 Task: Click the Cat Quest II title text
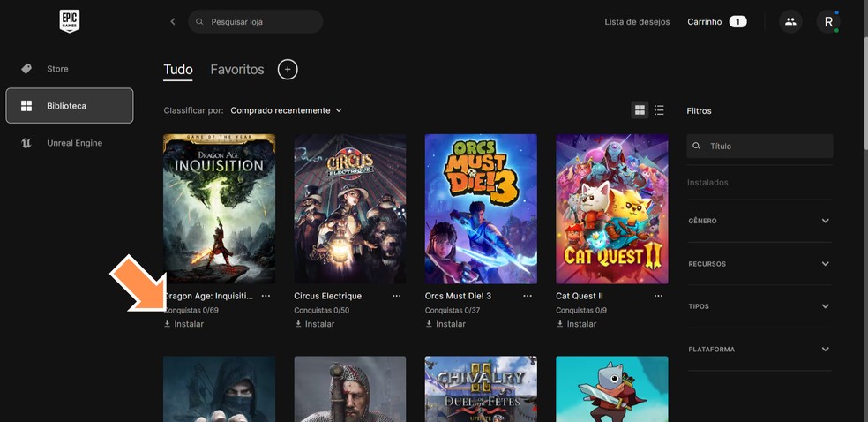579,296
